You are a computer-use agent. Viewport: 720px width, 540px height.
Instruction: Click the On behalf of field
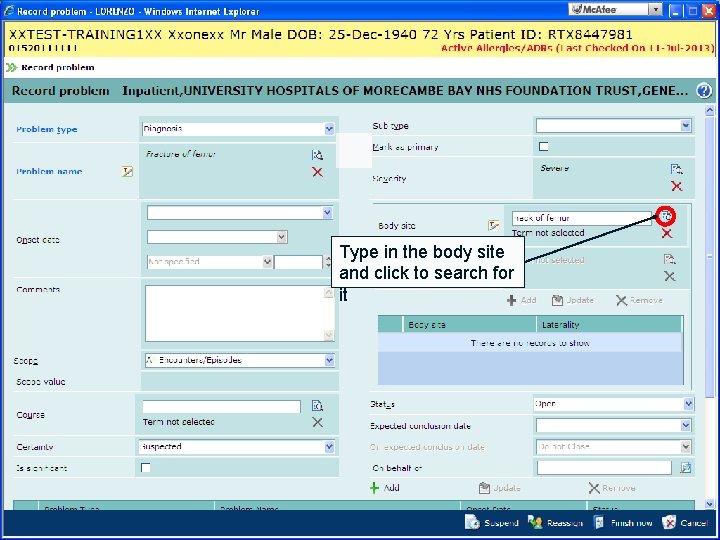[604, 468]
